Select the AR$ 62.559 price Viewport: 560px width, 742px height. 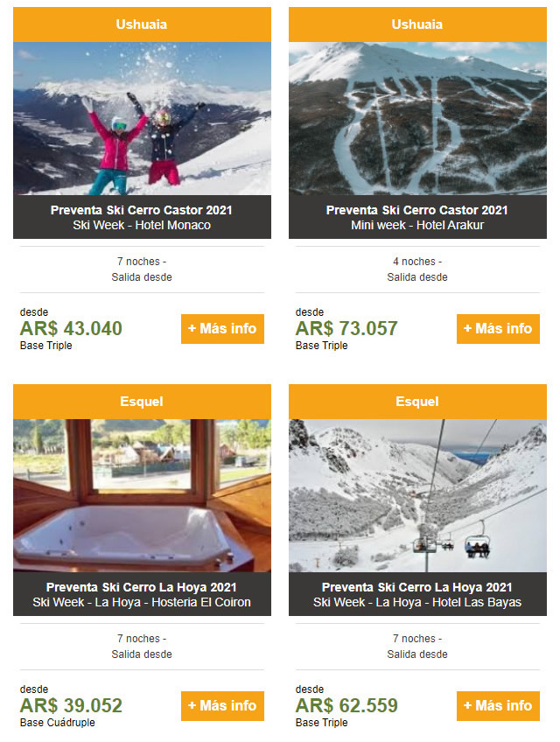[346, 705]
